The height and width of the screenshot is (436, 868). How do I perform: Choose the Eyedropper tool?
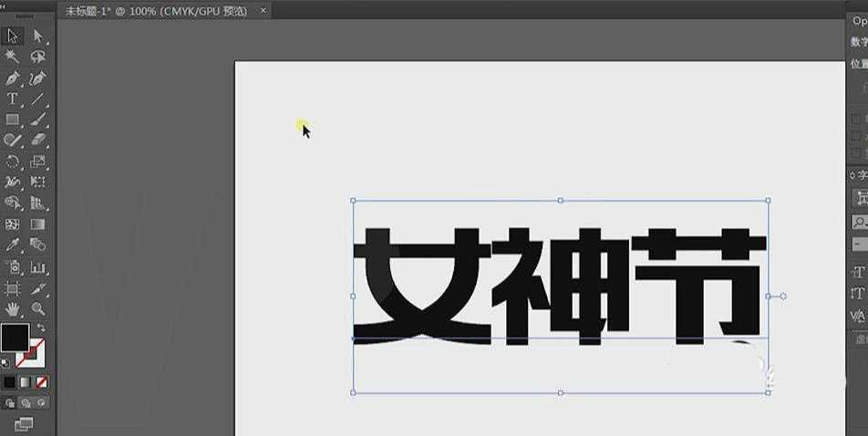(x=13, y=244)
